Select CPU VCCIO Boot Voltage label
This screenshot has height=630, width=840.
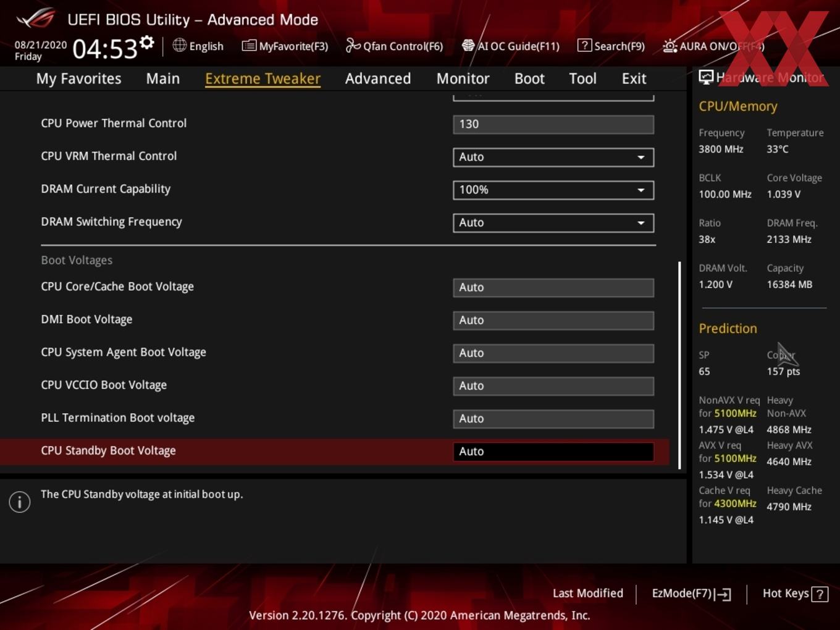[104, 385]
